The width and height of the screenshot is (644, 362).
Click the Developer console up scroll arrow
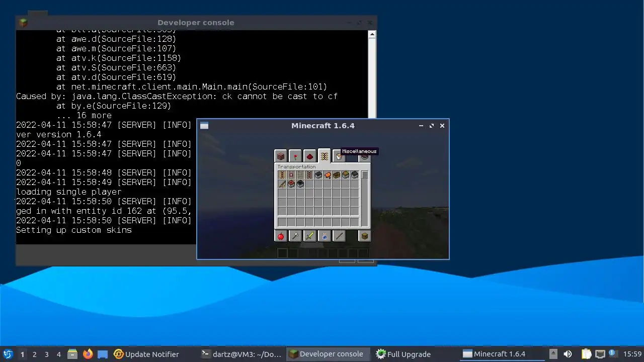tap(372, 35)
